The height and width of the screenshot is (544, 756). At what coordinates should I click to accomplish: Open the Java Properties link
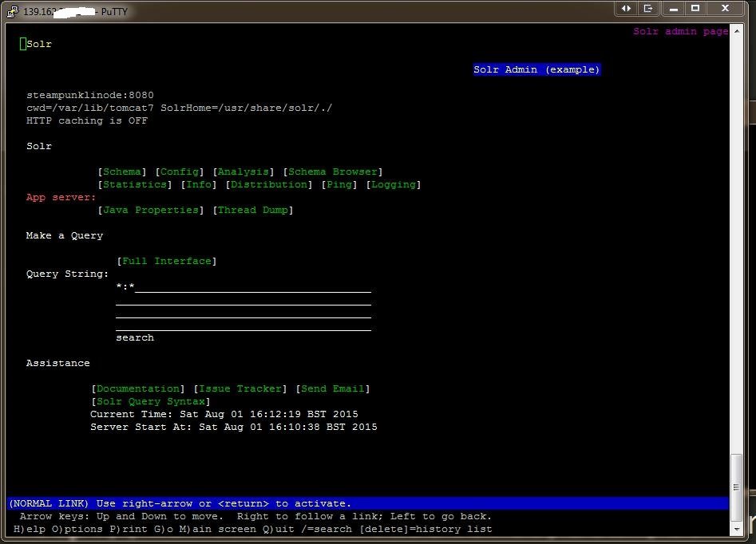(x=151, y=210)
